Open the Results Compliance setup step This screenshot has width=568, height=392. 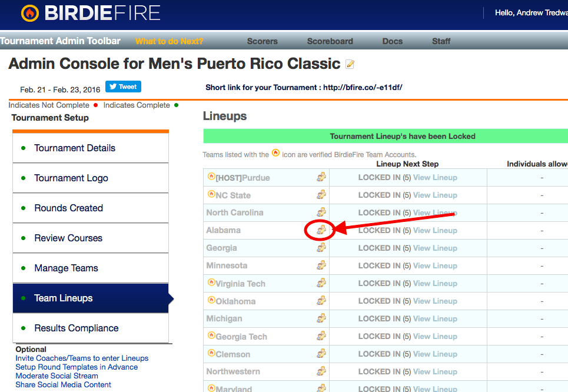tap(77, 328)
